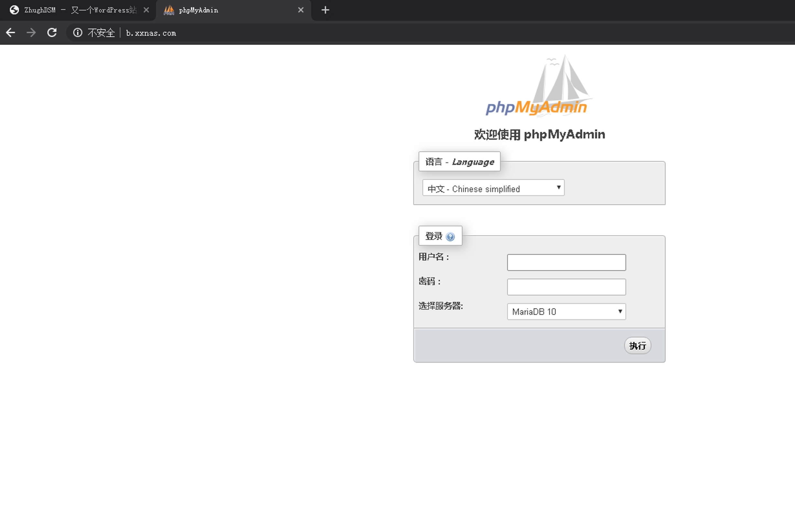
Task: Focus the 密码 password field
Action: 566,287
